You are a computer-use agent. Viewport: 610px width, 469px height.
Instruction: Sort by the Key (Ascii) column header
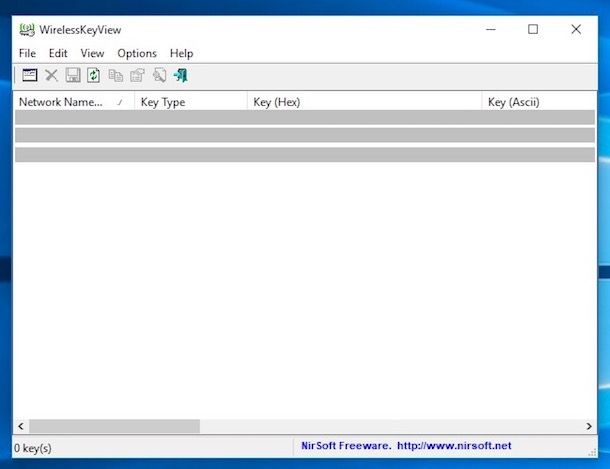click(x=539, y=102)
